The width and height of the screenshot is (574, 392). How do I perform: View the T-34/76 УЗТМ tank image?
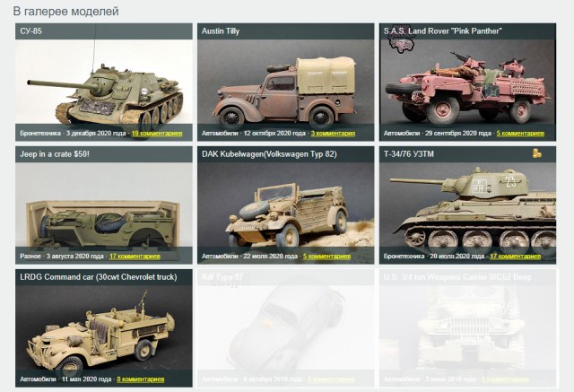coord(467,205)
